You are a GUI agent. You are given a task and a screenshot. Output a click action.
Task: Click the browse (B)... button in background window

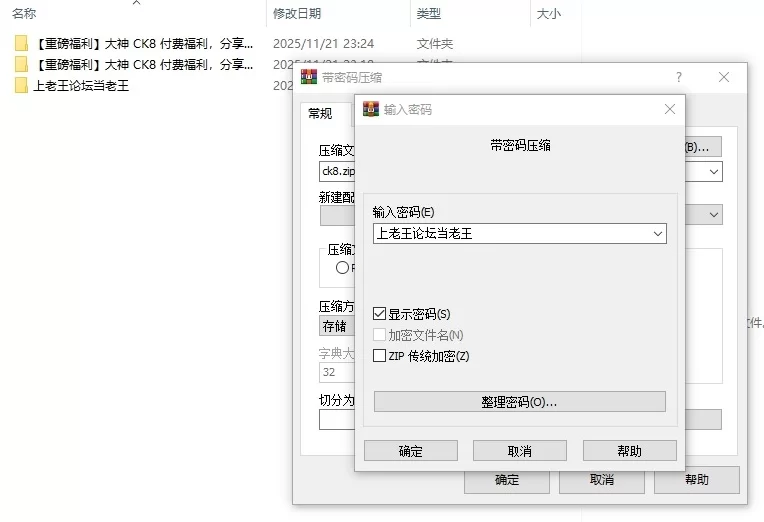tap(703, 147)
